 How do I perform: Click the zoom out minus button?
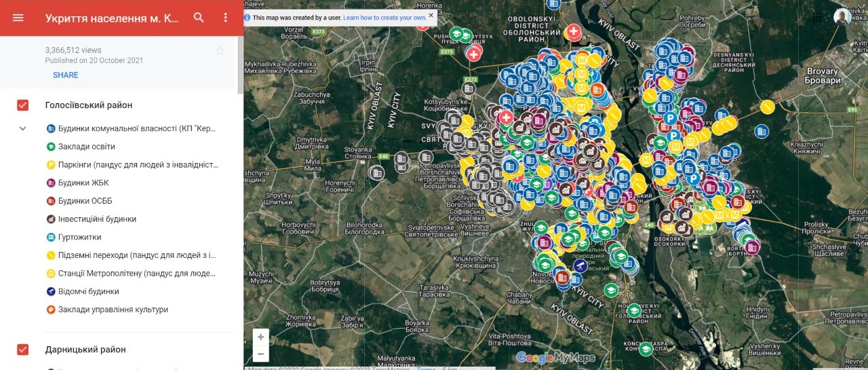[260, 354]
